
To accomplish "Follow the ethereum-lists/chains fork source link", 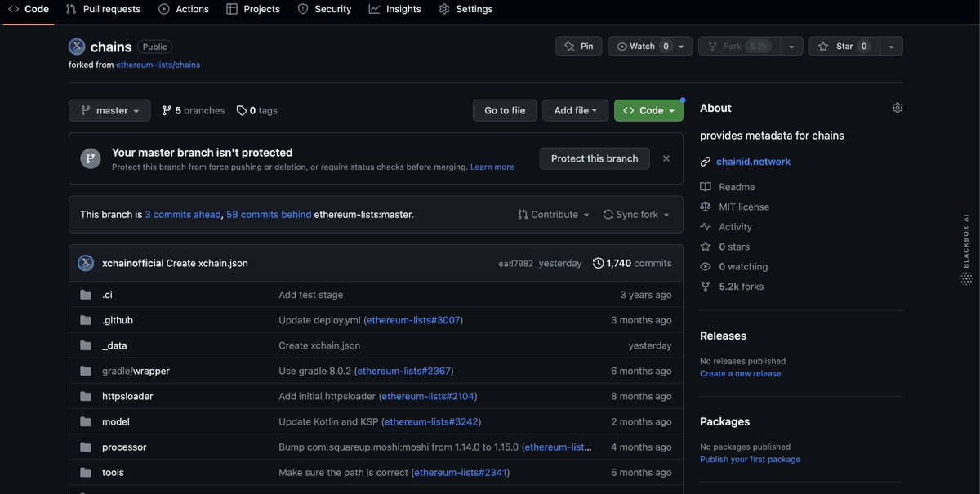I will click(x=158, y=65).
